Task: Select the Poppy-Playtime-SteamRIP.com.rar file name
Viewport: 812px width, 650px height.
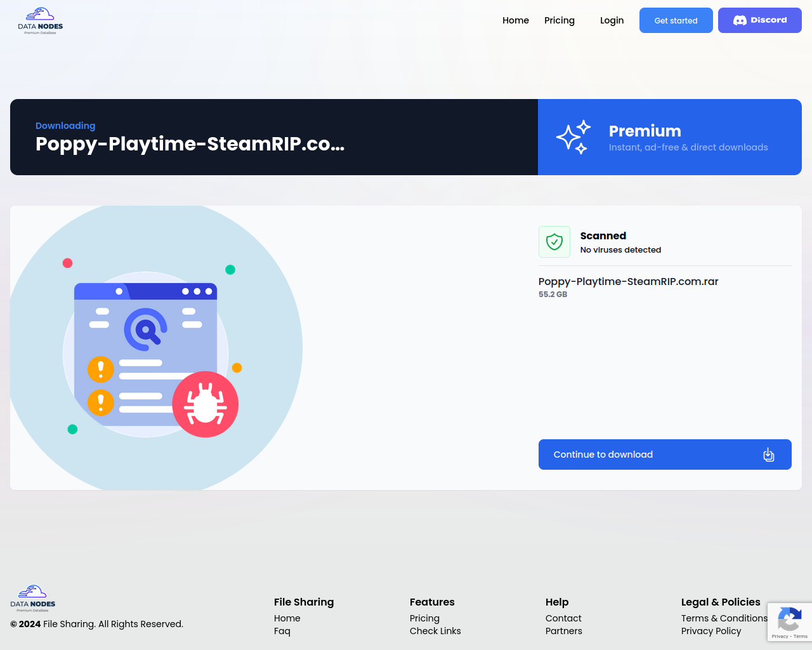Action: [628, 282]
